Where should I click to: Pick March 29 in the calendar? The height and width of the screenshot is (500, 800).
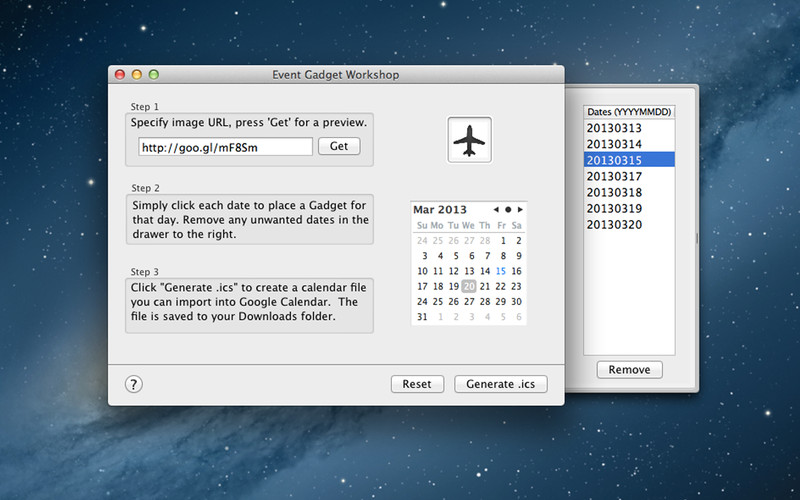pos(501,302)
